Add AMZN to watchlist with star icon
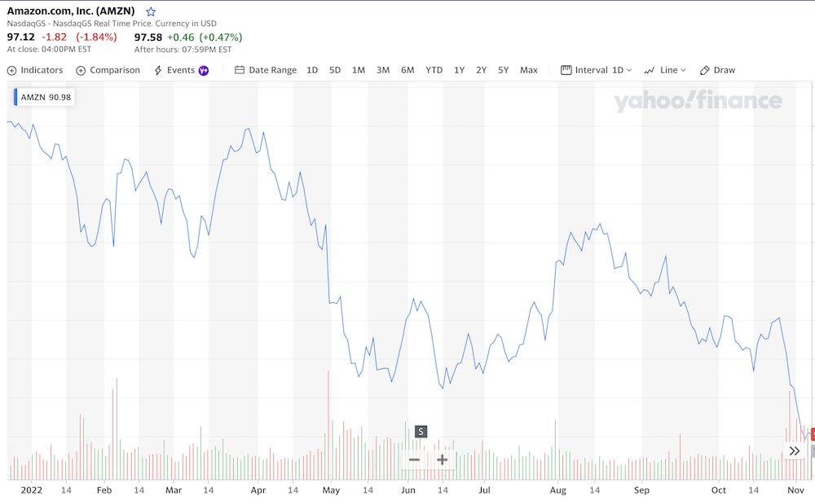Image resolution: width=815 pixels, height=504 pixels. coord(151,11)
